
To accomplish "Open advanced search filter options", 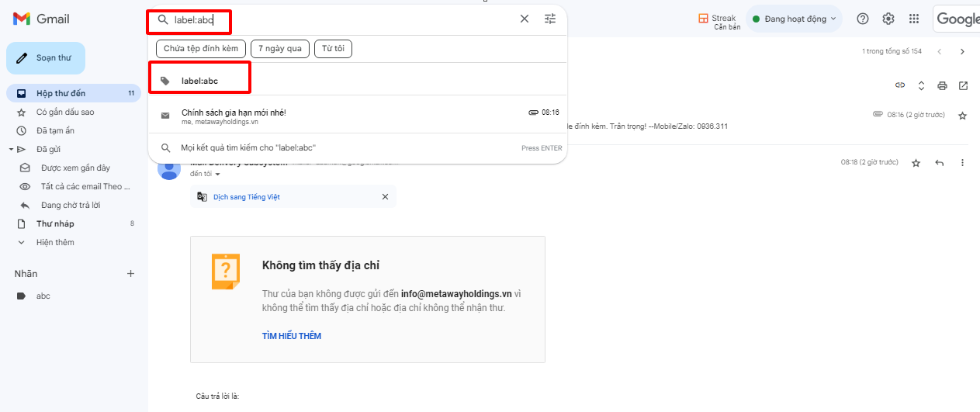I will [550, 19].
